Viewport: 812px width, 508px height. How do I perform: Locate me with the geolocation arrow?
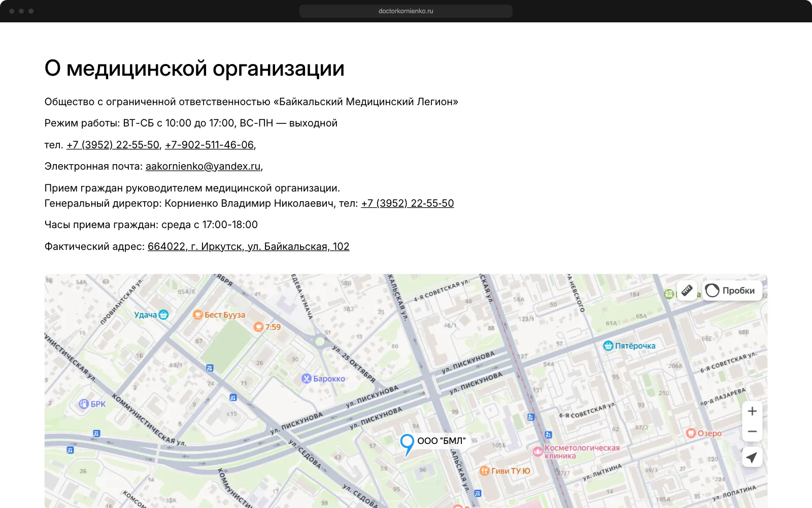point(752,457)
